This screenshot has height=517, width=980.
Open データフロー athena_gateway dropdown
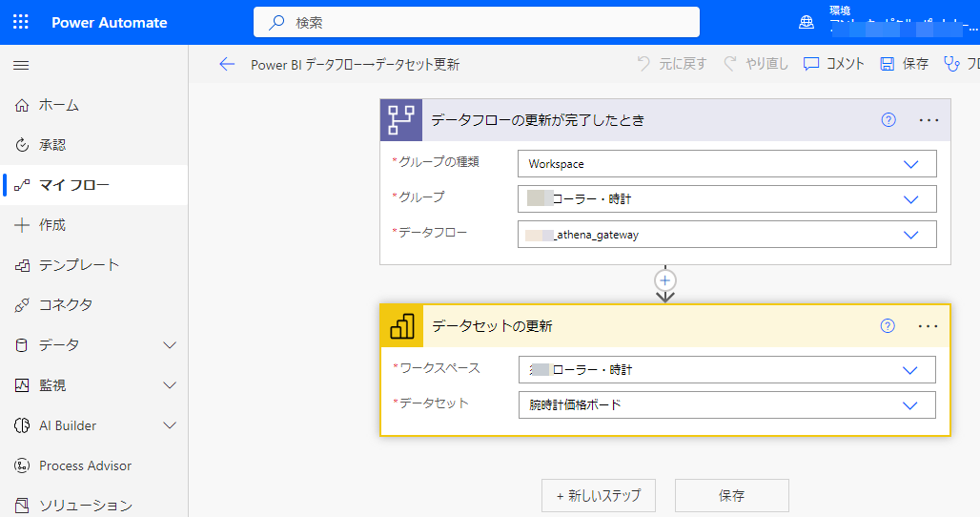(x=726, y=235)
